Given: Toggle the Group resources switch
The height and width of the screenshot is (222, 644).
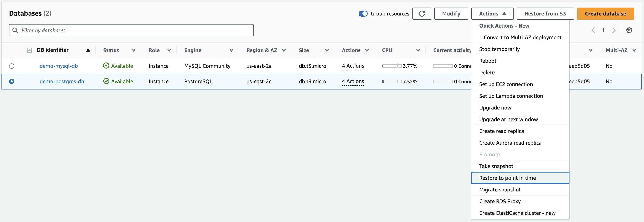Looking at the screenshot, I should 363,14.
